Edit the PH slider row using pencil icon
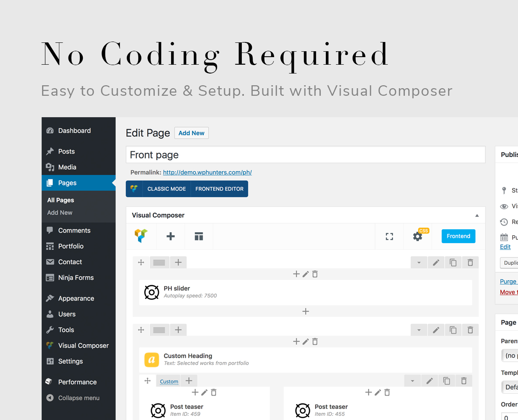 (x=436, y=262)
